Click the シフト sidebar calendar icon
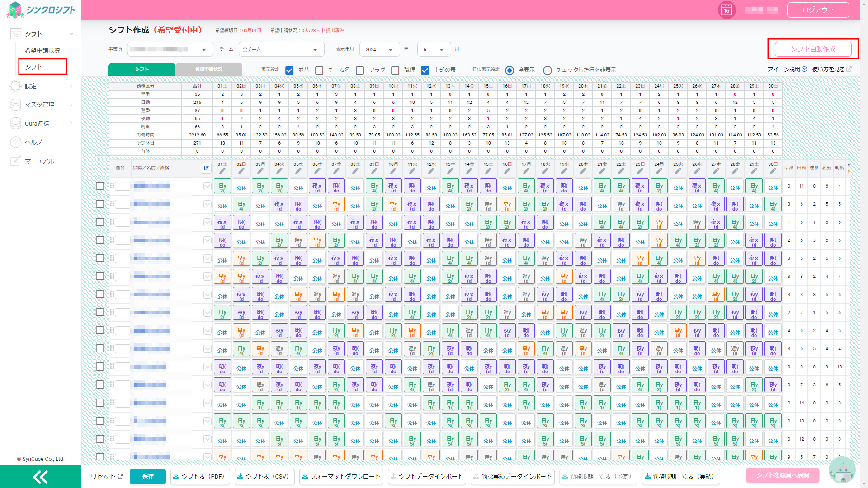The image size is (868, 488). [x=16, y=34]
